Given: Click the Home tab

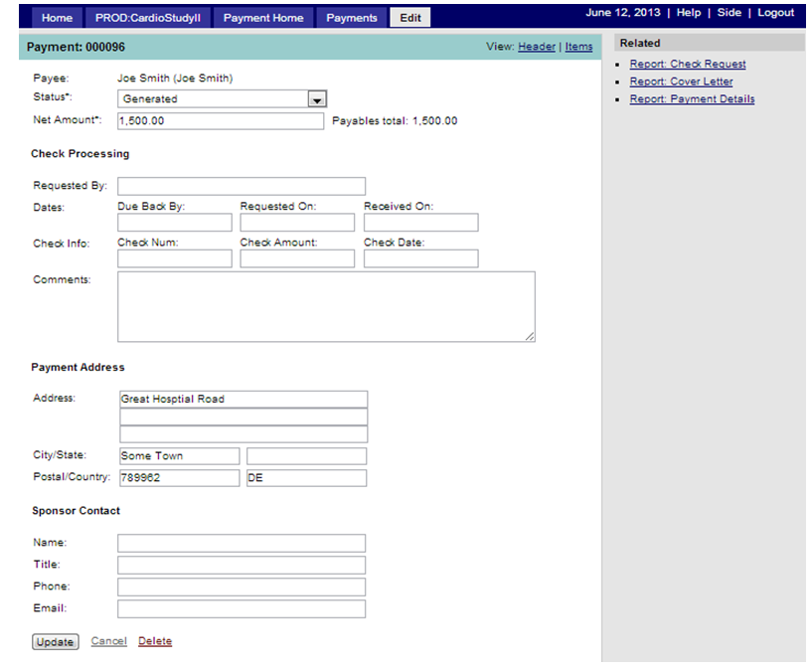Looking at the screenshot, I should (x=57, y=18).
